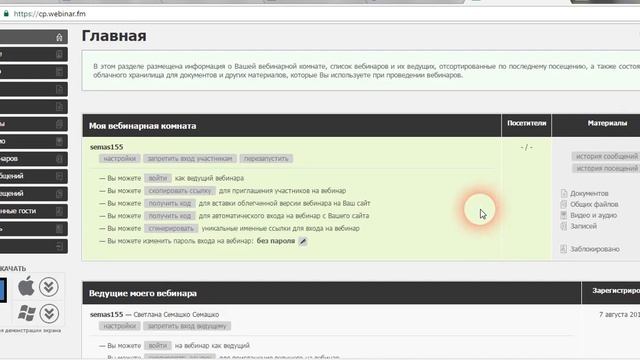Click the 'Посетители' column header

[527, 123]
